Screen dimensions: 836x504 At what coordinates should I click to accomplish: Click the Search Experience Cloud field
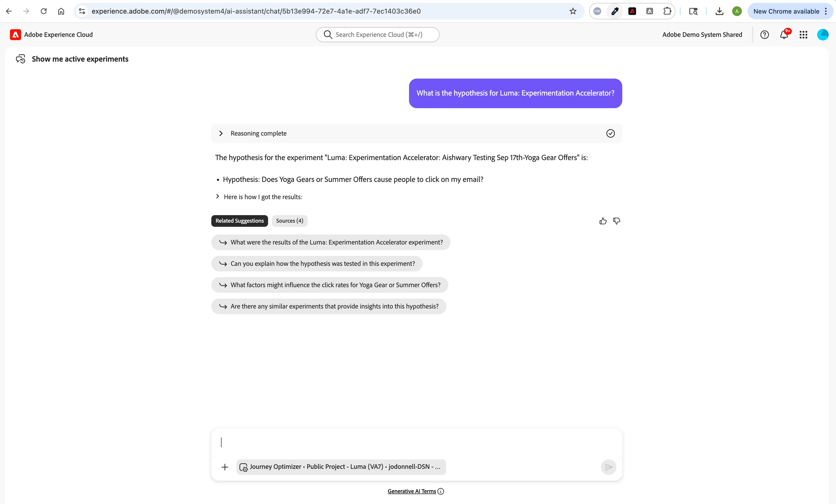point(378,35)
